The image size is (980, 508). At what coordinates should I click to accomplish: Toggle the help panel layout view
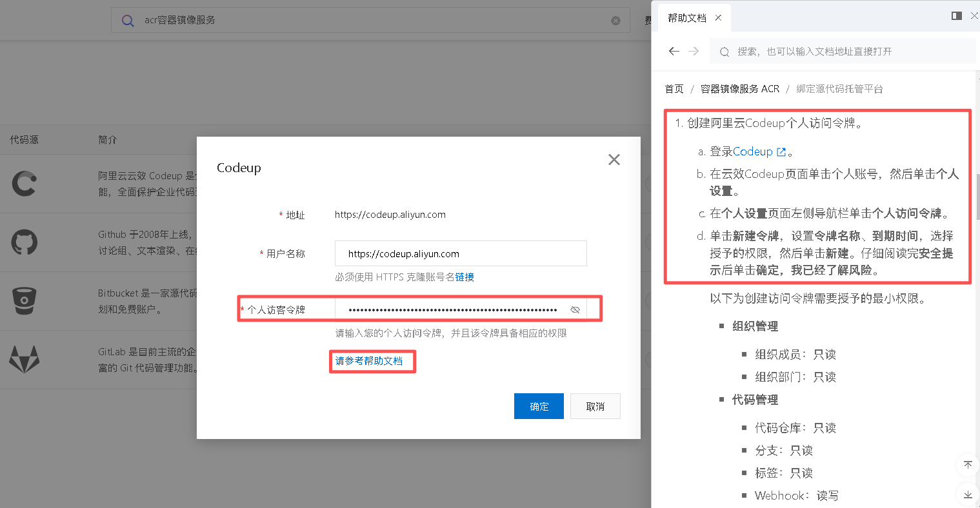pos(956,15)
